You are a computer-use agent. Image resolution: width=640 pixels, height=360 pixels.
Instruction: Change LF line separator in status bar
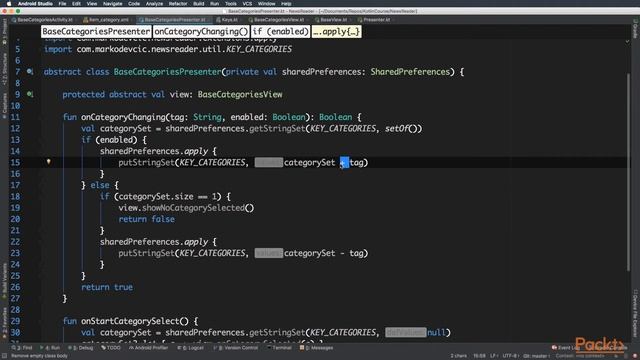(494, 356)
